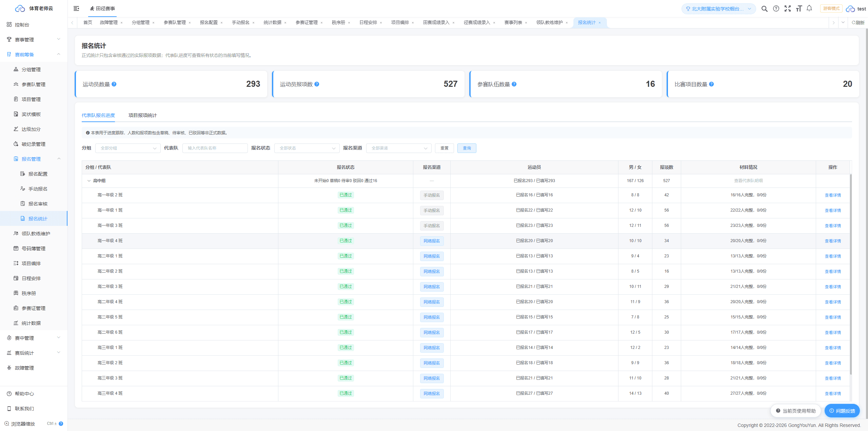Image resolution: width=868 pixels, height=431 pixels.
Task: Open 控制台 from sidebar
Action: point(34,25)
